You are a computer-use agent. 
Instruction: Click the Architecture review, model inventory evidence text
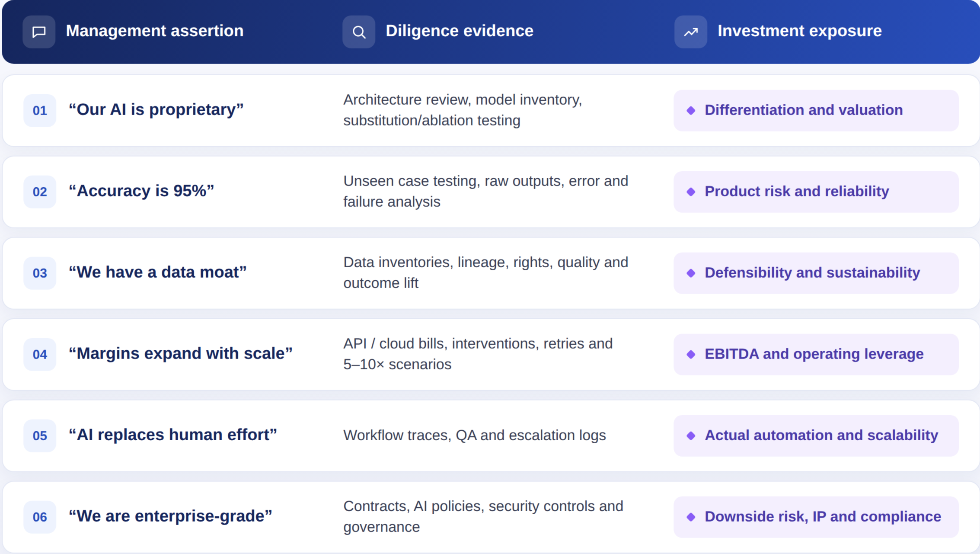pyautogui.click(x=463, y=110)
